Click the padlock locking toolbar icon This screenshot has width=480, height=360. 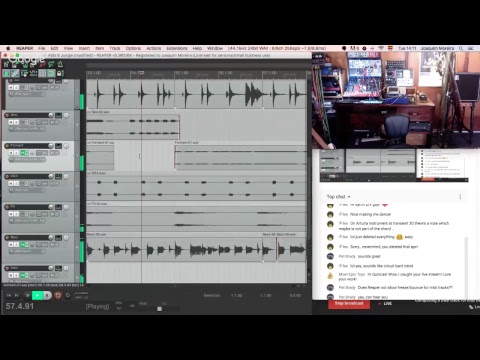(60, 73)
